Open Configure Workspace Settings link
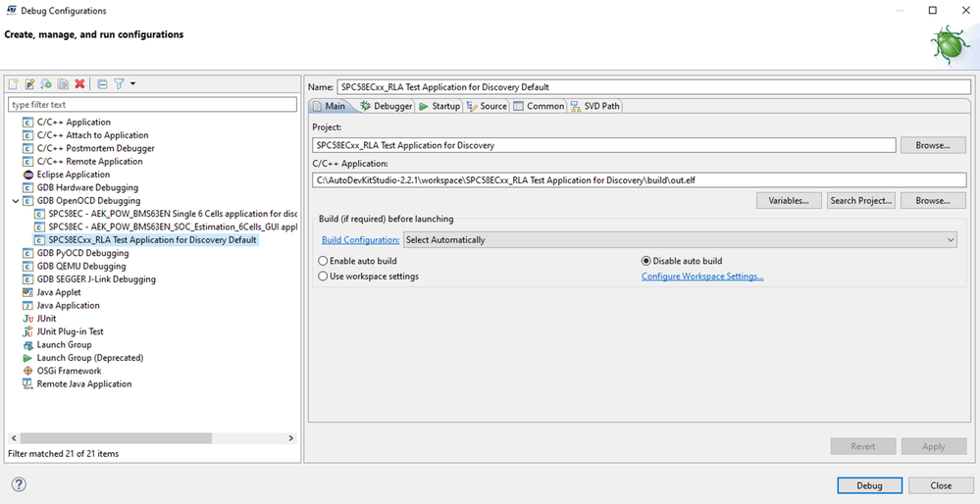Image resolution: width=980 pixels, height=504 pixels. coord(702,277)
